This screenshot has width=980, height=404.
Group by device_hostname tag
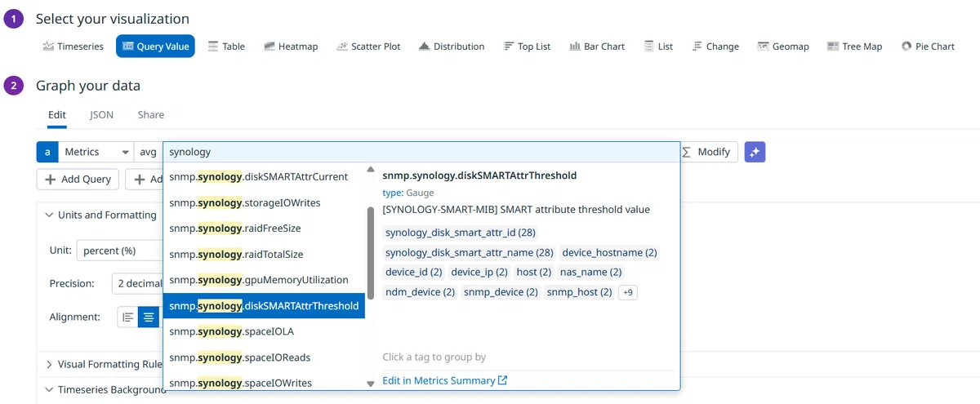click(609, 252)
